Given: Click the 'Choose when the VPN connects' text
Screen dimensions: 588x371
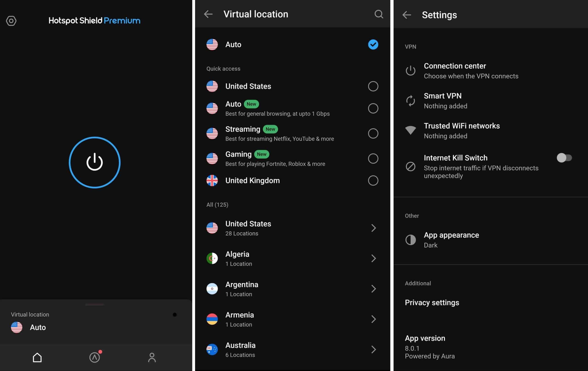Looking at the screenshot, I should click(x=471, y=76).
